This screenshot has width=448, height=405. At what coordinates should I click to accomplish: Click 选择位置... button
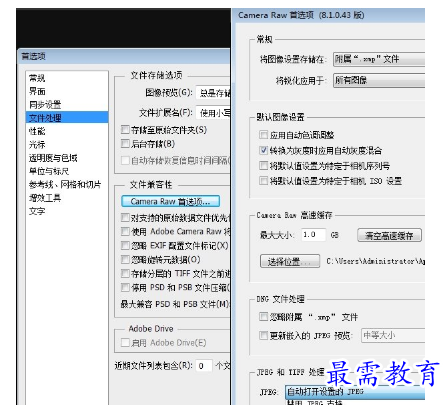click(x=290, y=261)
